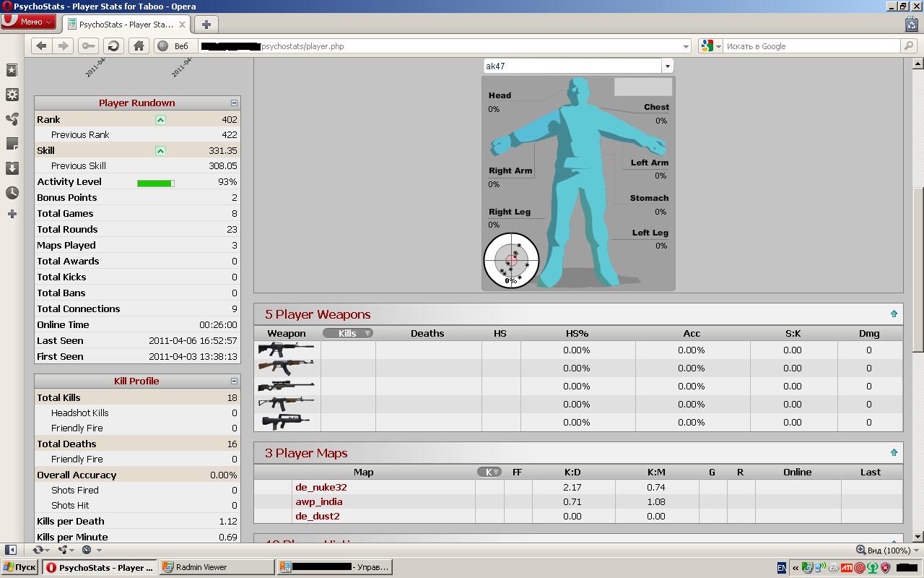
Task: Sort weapons by Acc column
Action: click(x=692, y=333)
